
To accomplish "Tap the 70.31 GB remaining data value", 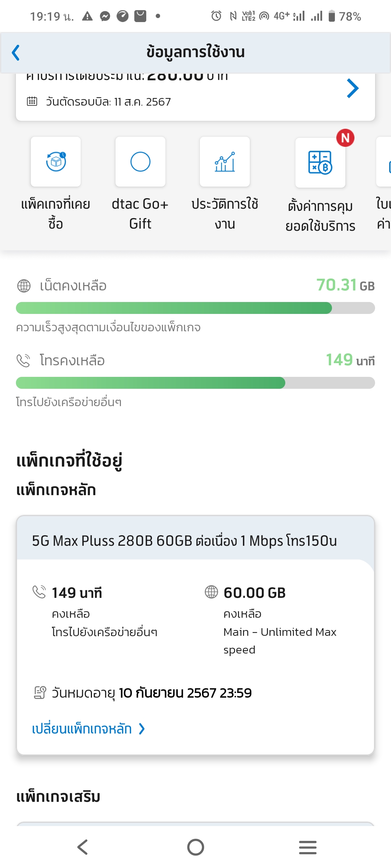I will (x=345, y=285).
